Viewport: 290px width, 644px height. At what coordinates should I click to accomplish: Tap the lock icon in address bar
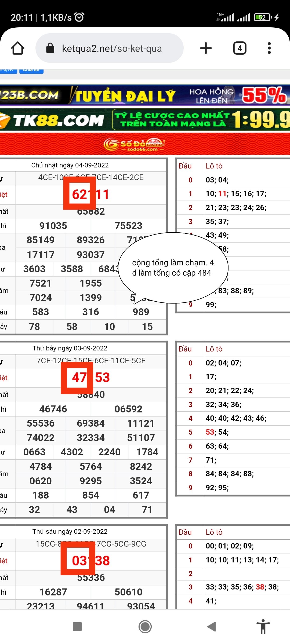(50, 48)
